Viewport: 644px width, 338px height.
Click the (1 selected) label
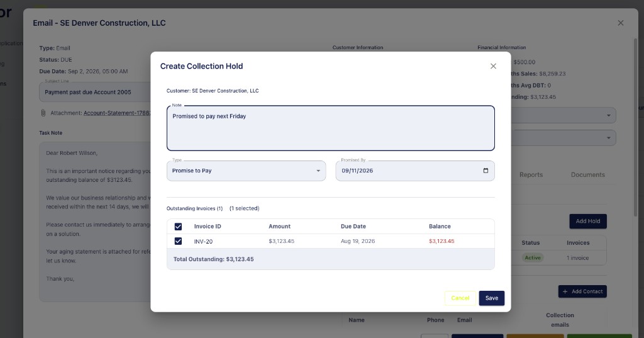tap(245, 208)
